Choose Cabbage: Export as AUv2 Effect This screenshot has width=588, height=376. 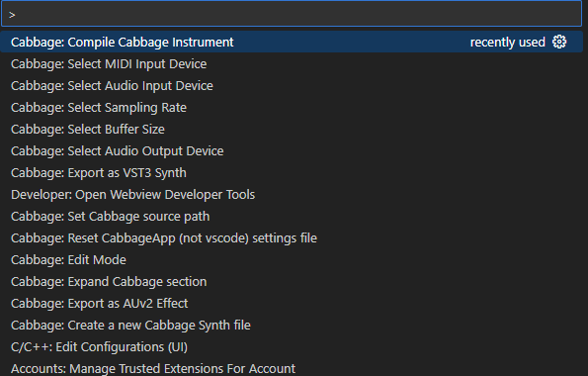(292, 304)
